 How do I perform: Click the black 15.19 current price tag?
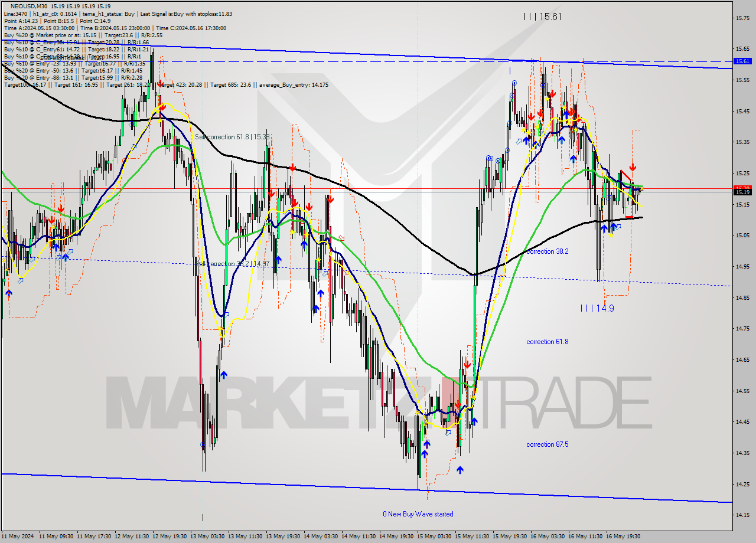click(742, 192)
